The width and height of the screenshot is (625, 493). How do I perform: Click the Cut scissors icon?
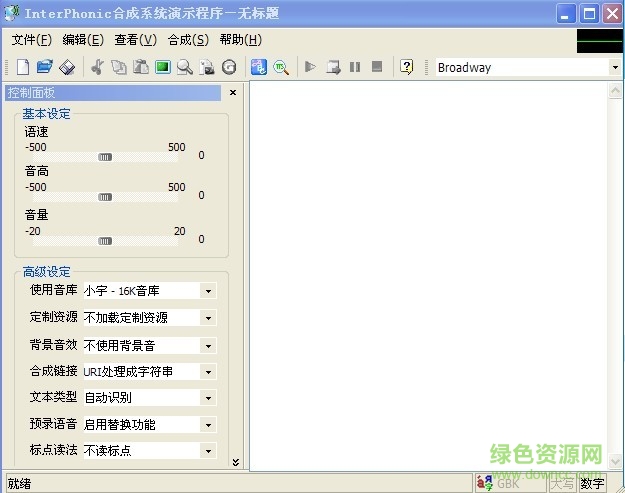(97, 67)
